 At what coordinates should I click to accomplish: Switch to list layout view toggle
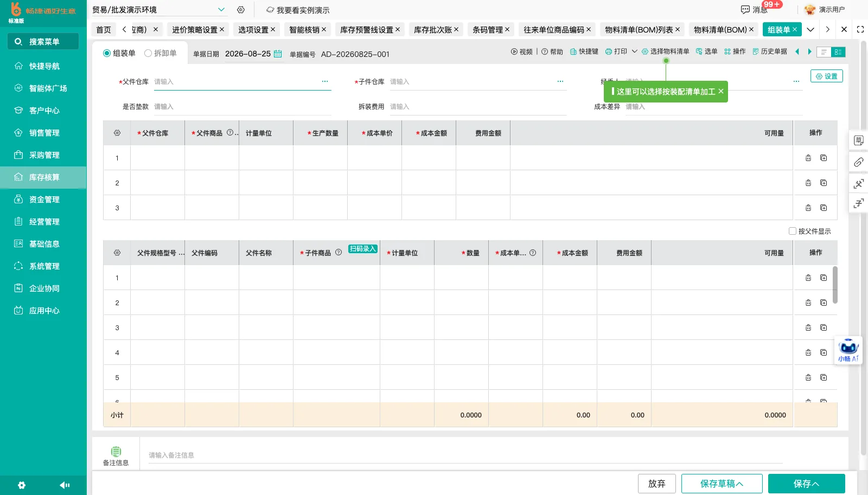click(824, 52)
